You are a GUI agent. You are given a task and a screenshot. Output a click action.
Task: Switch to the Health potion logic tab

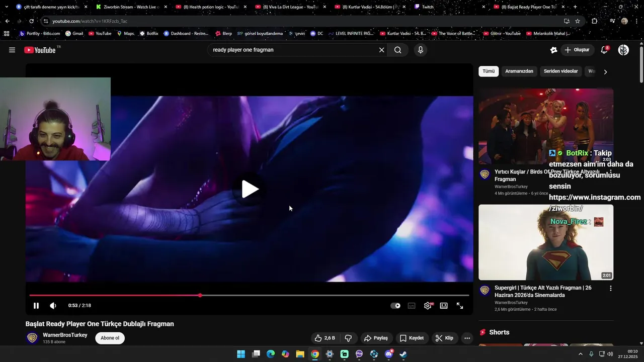211,7
